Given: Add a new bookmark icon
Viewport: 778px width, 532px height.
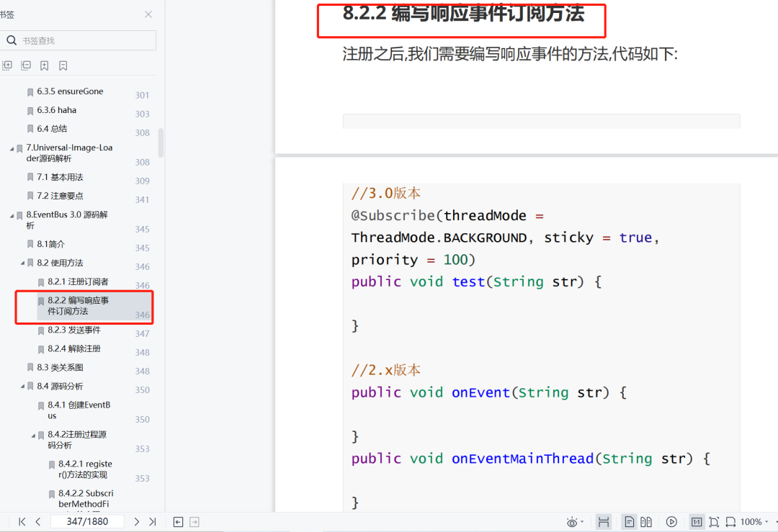Looking at the screenshot, I should 44,66.
